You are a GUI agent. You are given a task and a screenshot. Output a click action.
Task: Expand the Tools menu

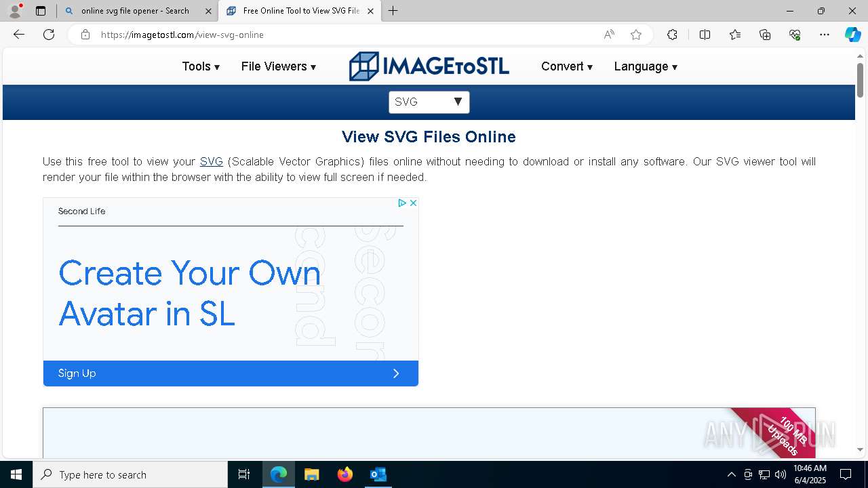point(201,66)
